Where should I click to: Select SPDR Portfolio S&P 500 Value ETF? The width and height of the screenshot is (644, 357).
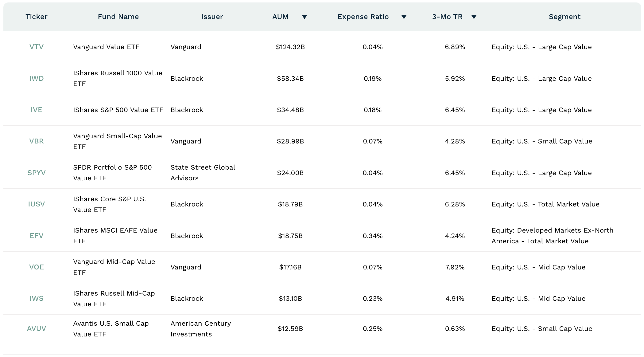click(112, 173)
